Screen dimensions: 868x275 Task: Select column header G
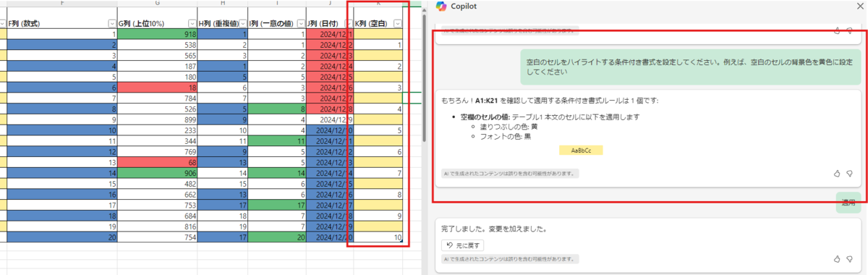point(157,4)
